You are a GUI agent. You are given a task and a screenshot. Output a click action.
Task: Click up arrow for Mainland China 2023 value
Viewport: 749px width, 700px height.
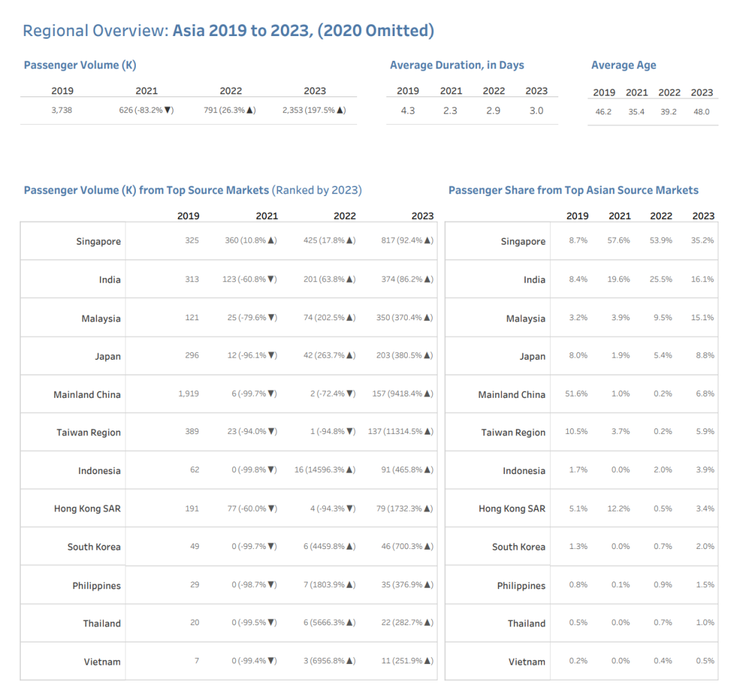(x=428, y=394)
